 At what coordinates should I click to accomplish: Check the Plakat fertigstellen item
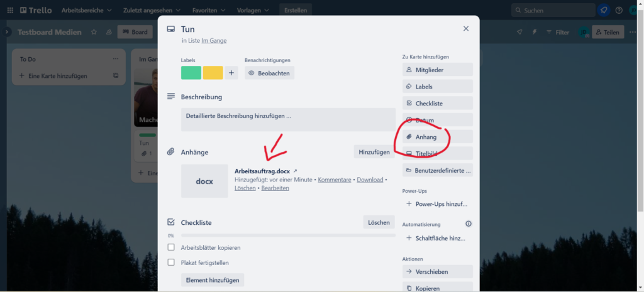[171, 262]
